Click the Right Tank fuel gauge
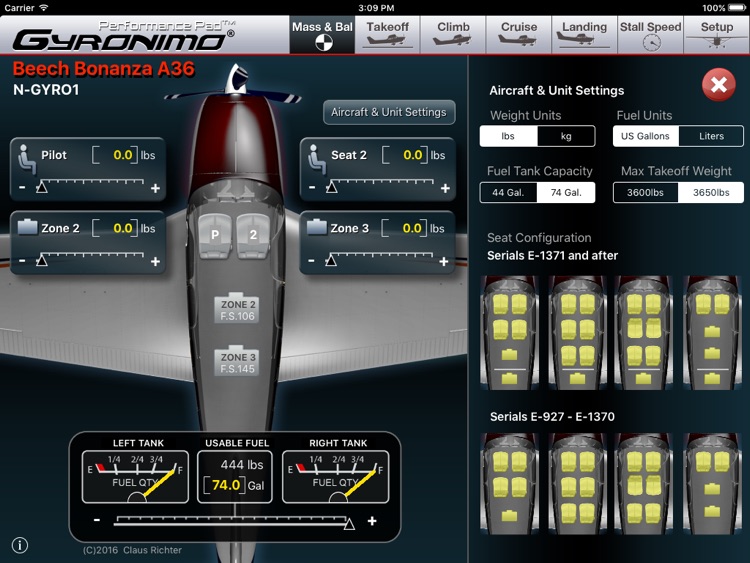750x563 pixels. coord(335,476)
